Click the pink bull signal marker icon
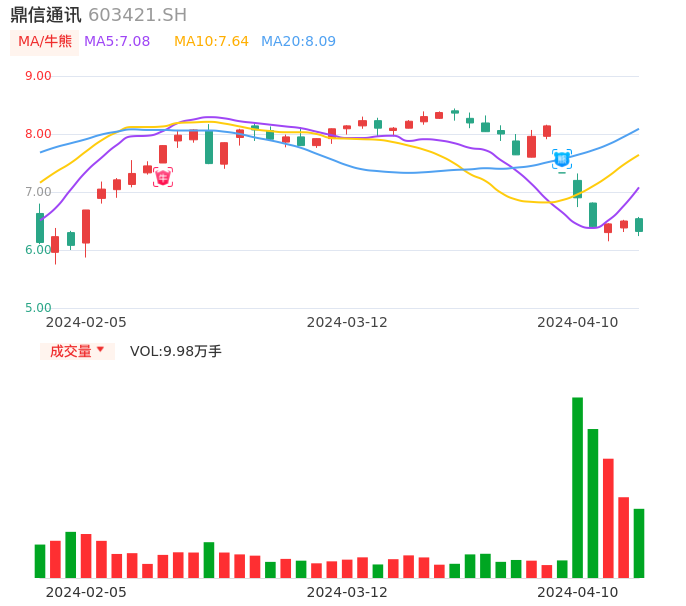Viewport: 686px width, 606px height. (163, 177)
